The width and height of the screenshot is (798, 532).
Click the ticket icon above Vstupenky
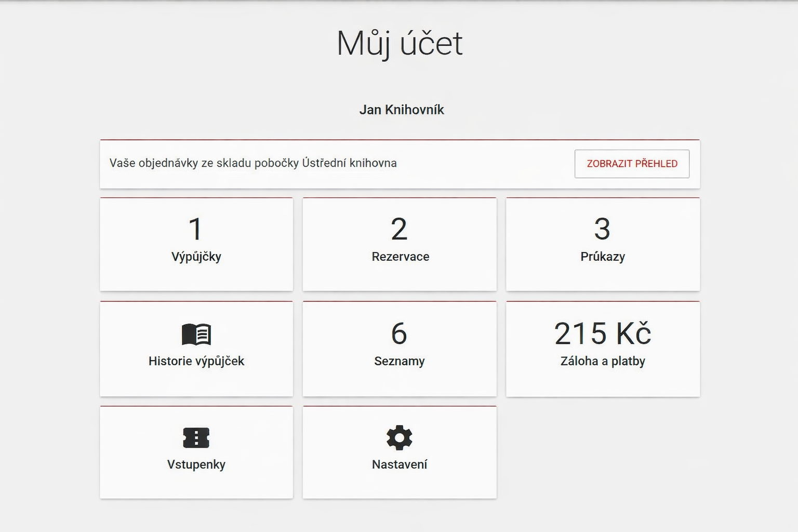[x=196, y=437]
